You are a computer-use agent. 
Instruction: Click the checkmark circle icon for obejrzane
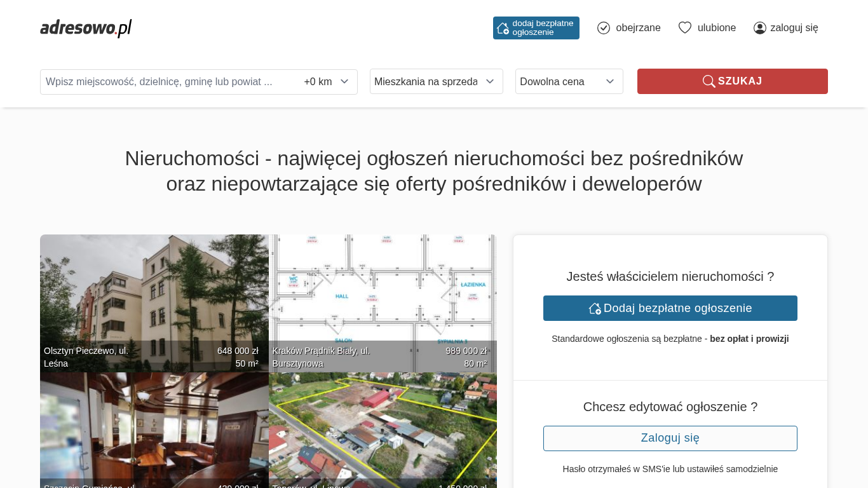(x=604, y=28)
